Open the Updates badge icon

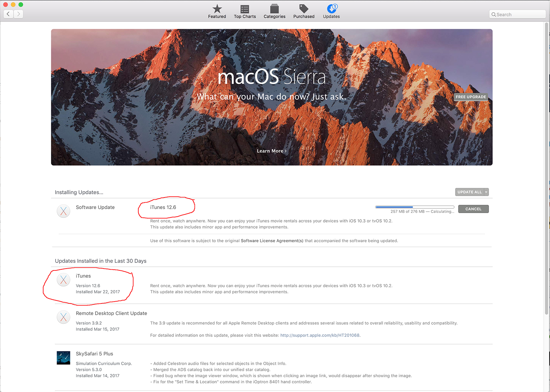click(x=332, y=9)
